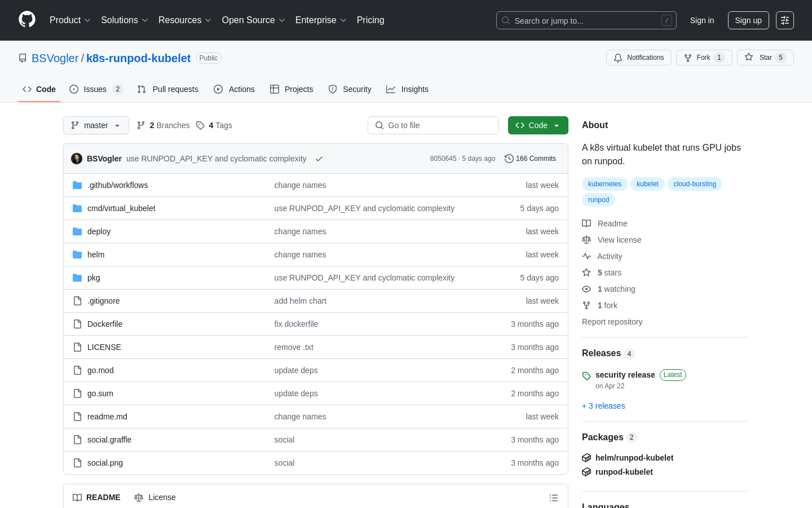Click the Dockerfile file icon
The width and height of the screenshot is (812, 508).
77,324
